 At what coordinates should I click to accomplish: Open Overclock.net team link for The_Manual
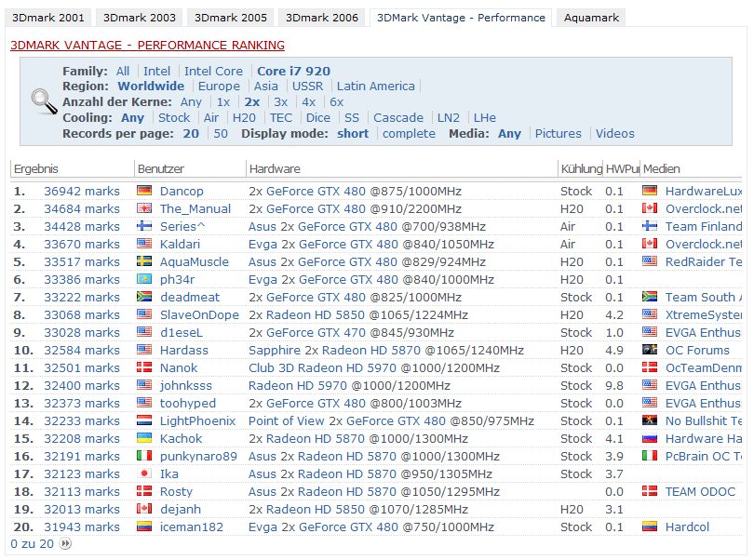pyautogui.click(x=703, y=208)
